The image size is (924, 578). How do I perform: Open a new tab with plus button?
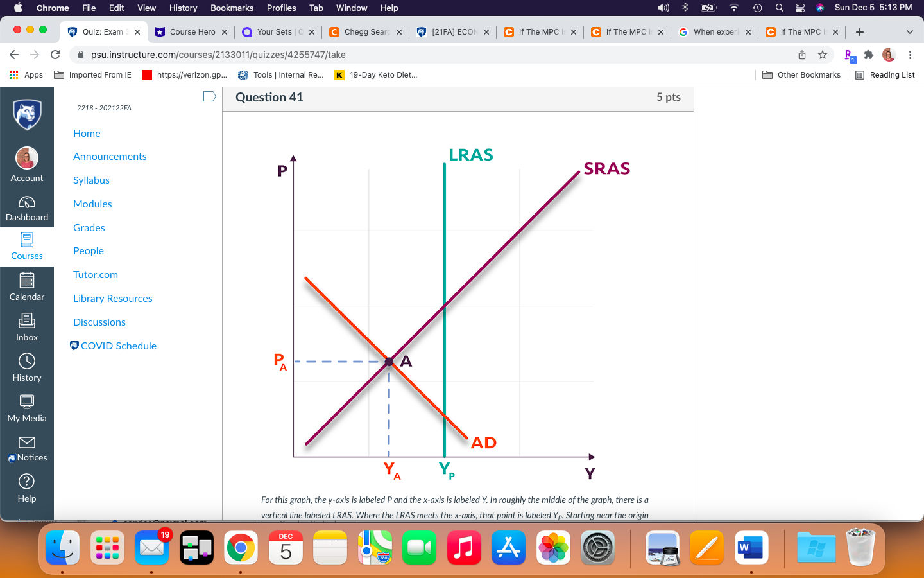tap(860, 32)
